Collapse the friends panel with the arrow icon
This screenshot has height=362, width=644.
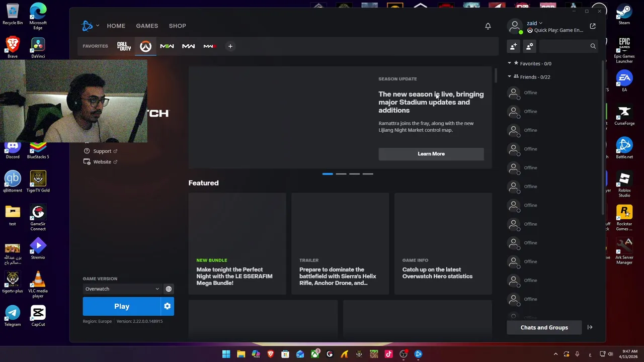(x=590, y=327)
